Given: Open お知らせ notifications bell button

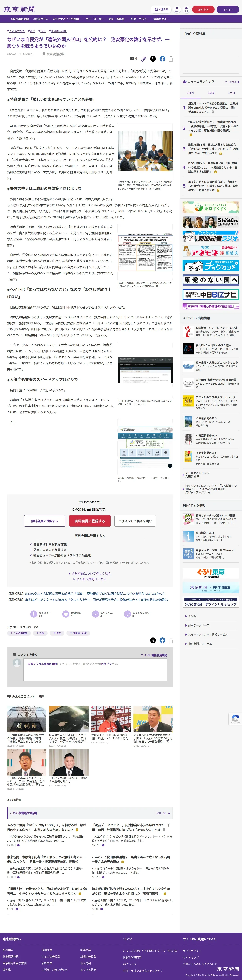Looking at the screenshot, I should (x=161, y=9).
